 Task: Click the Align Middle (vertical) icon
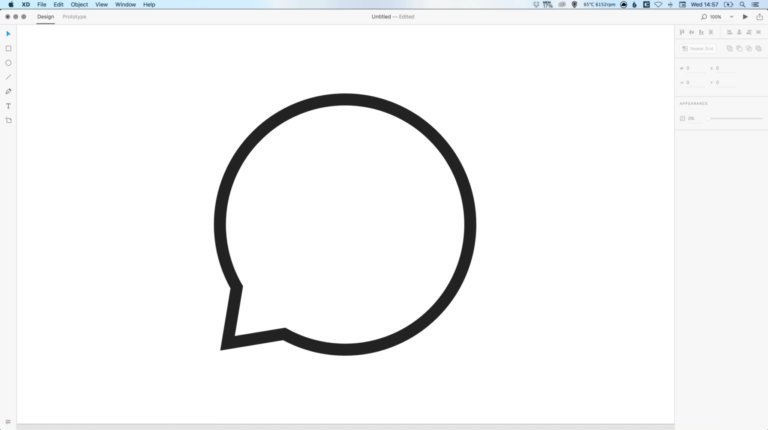[692, 32]
